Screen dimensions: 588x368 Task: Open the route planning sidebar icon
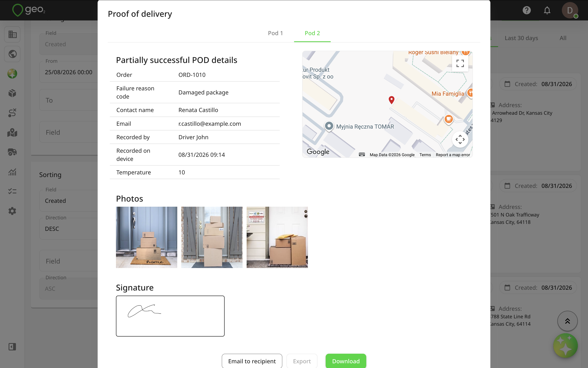pos(12,113)
